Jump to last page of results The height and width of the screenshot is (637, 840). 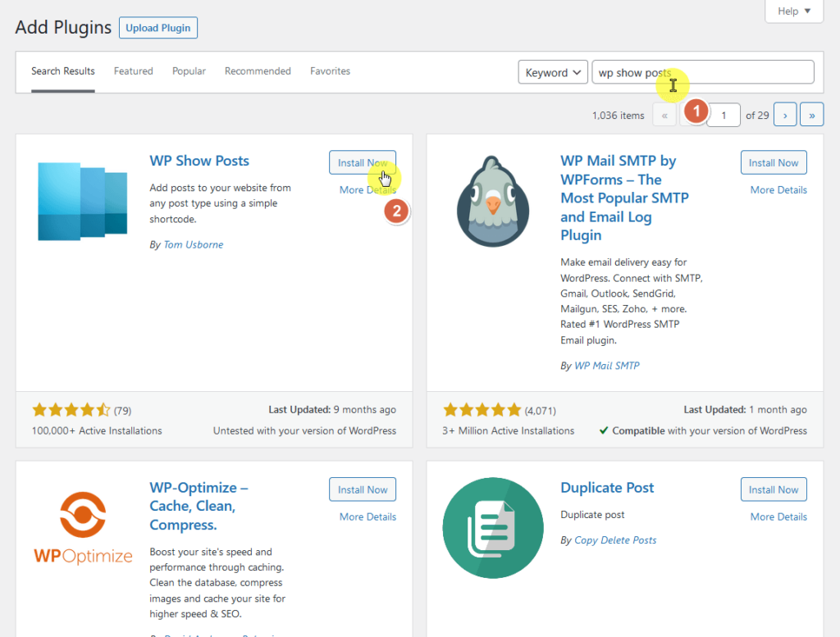click(x=811, y=115)
